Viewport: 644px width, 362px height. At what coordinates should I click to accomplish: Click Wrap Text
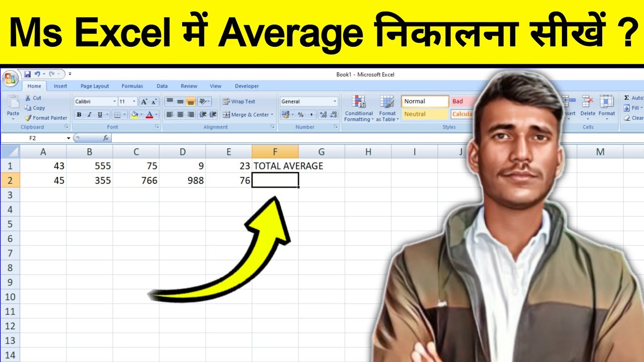239,102
